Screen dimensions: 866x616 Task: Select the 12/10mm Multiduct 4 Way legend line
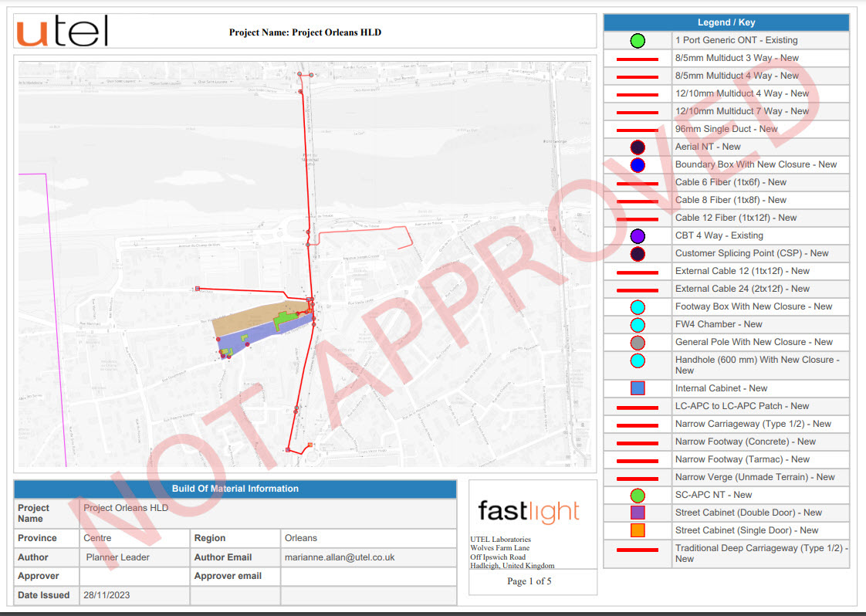coord(638,95)
